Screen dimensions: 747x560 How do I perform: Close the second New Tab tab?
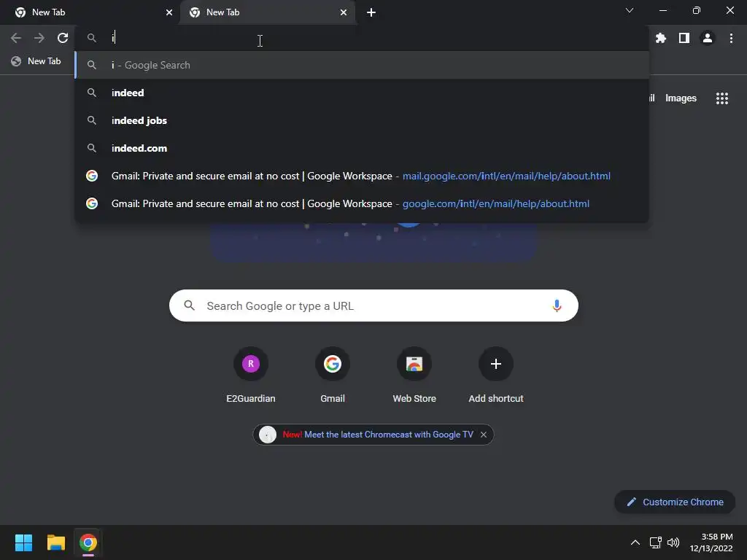pos(344,12)
